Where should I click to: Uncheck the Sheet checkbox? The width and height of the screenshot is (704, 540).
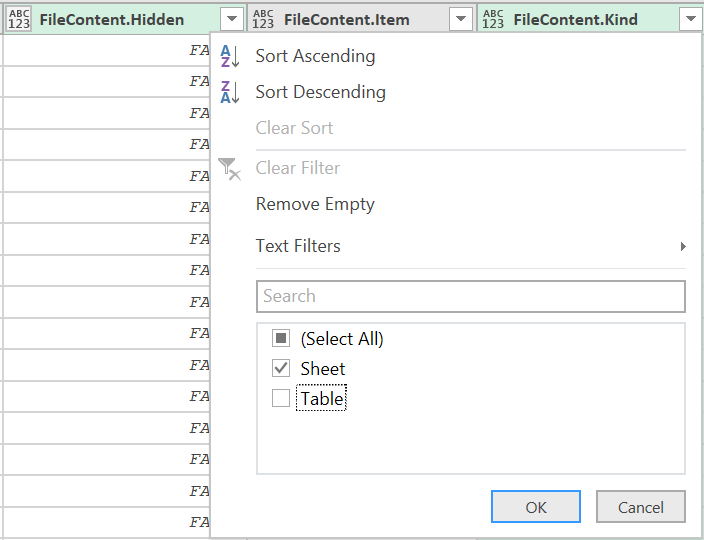[x=281, y=369]
